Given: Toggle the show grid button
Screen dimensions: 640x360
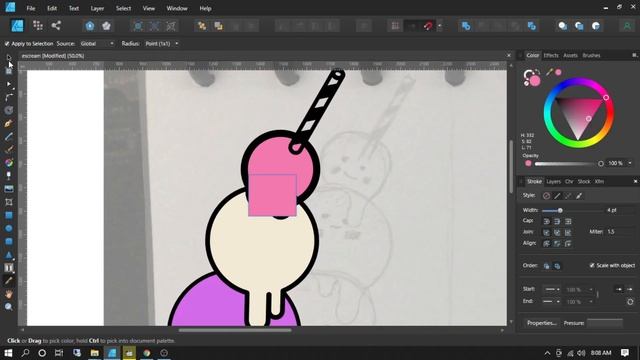Looking at the screenshot, I should coord(395,26).
